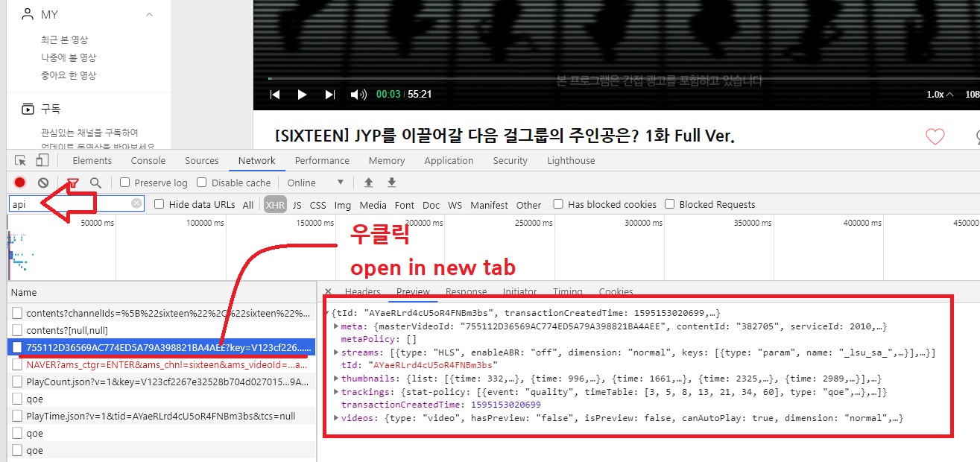Toggle the Media filter type

[x=373, y=205]
